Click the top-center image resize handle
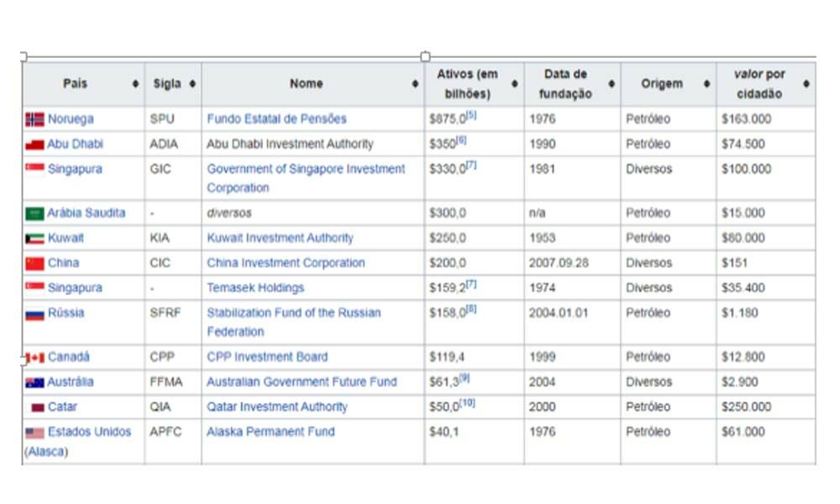This screenshot has height=504, width=840. pos(425,56)
